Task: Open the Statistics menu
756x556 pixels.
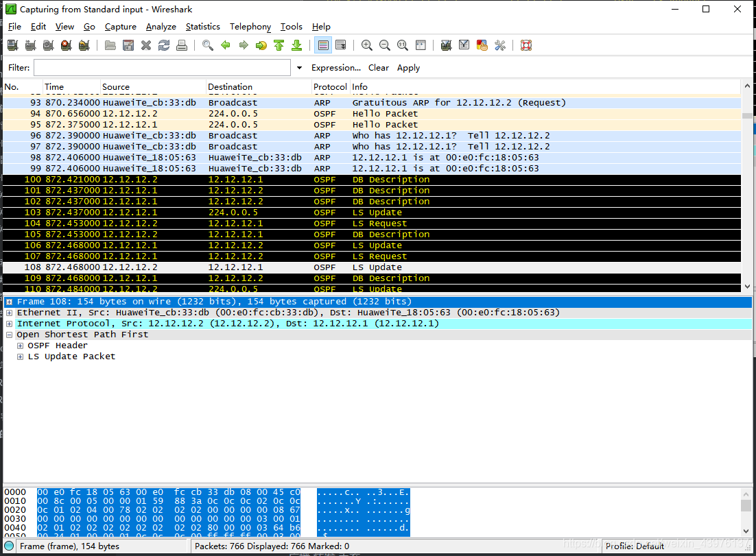Action: tap(202, 27)
